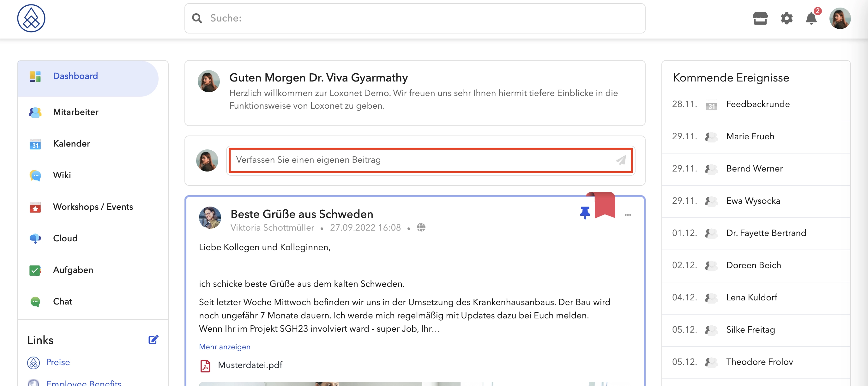
Task: Open user profile avatar menu
Action: (x=840, y=18)
